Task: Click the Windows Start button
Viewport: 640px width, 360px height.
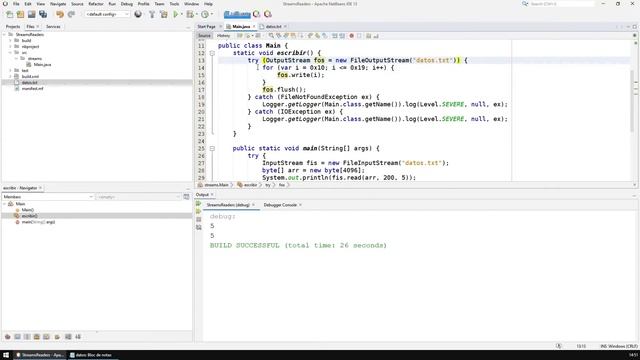Action: (x=6, y=355)
